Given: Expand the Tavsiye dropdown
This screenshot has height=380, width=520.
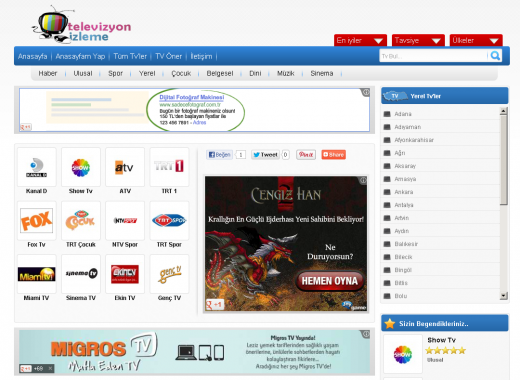Looking at the screenshot, I should pyautogui.click(x=418, y=40).
